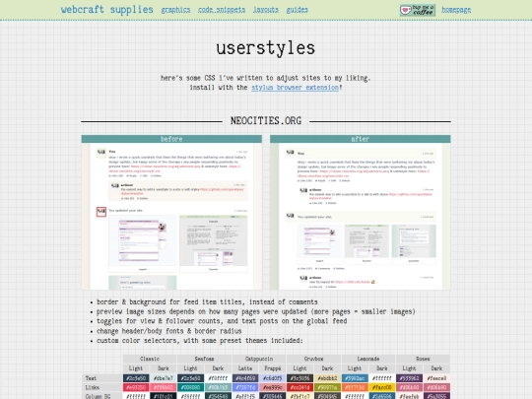Select the Classic Dark links color swatch
532x399 pixels.
[x=164, y=387]
